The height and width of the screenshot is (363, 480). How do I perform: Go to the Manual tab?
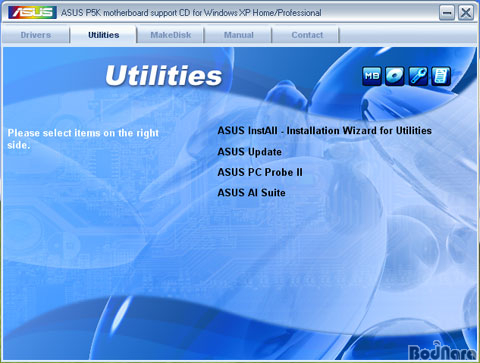238,35
